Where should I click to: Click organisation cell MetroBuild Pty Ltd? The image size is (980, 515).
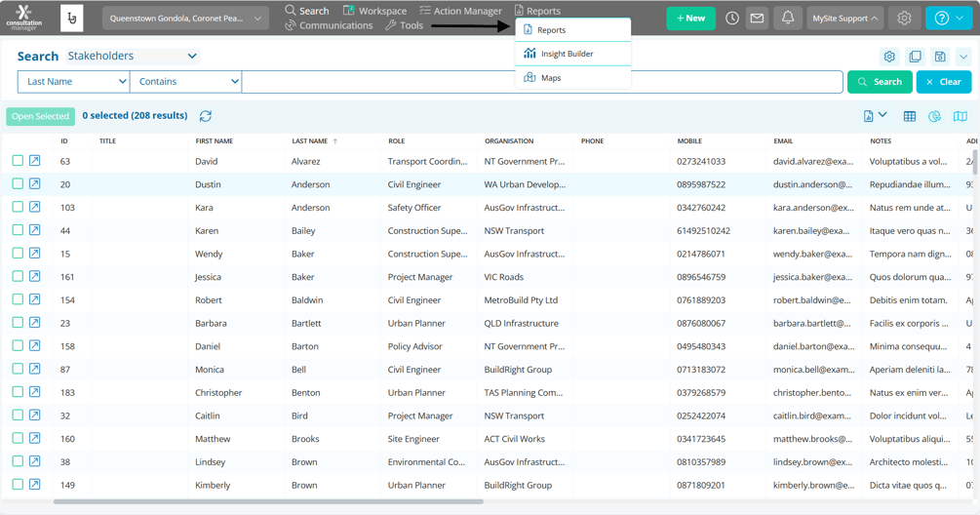point(521,300)
